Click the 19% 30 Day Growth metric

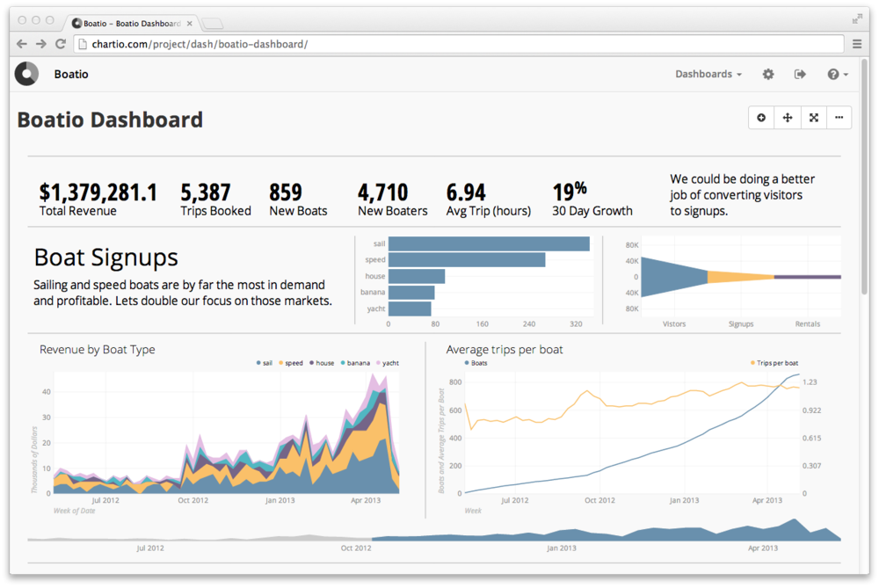592,200
